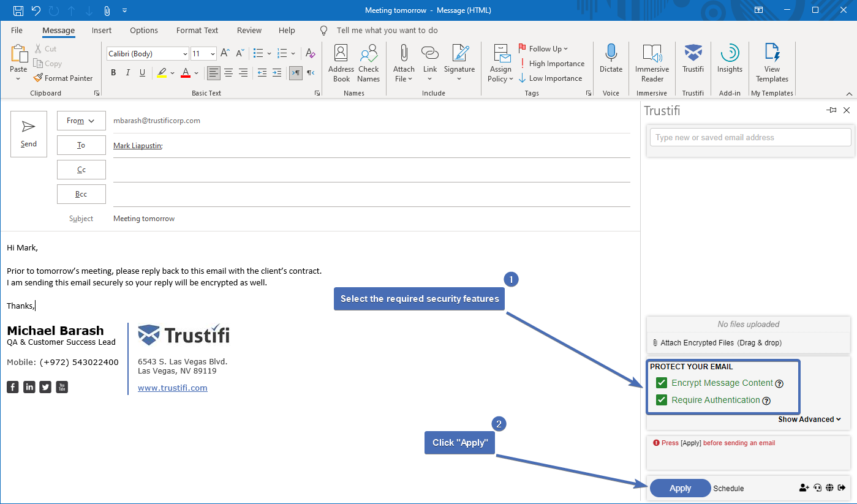This screenshot has width=857, height=504.
Task: Select the Format Painter tool
Action: pos(63,78)
